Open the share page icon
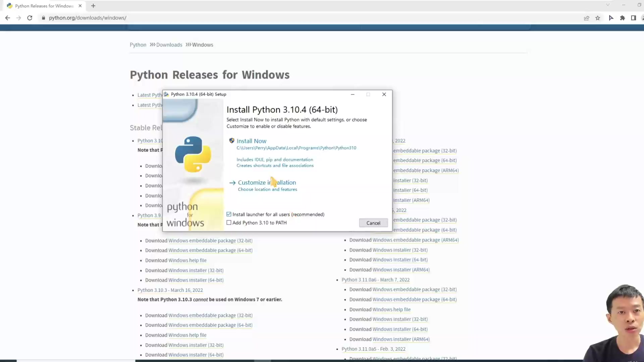 tap(586, 18)
